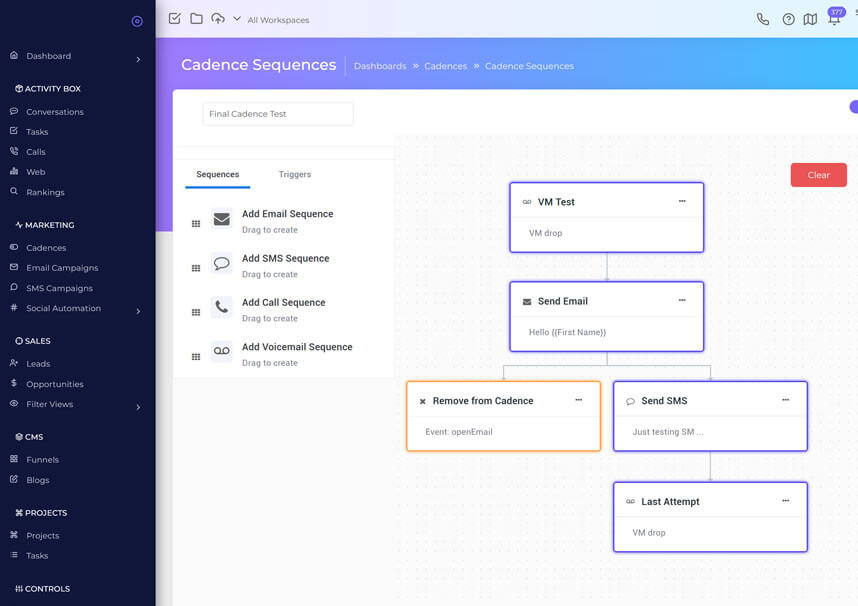Click the map icon in top bar
This screenshot has height=606, width=858.
(810, 19)
